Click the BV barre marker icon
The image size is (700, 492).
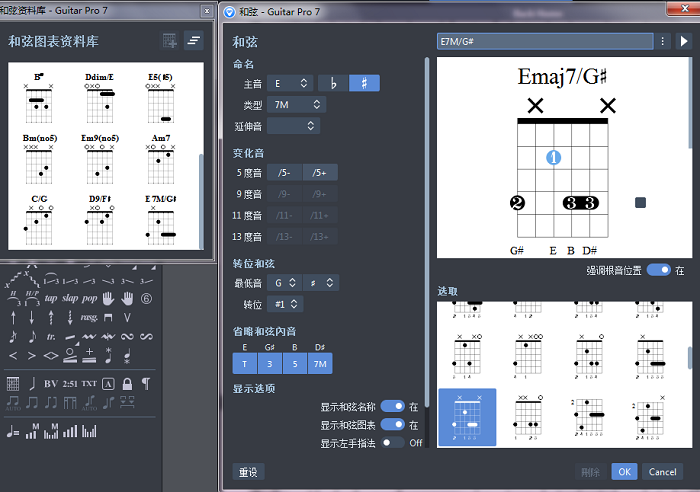[x=51, y=384]
